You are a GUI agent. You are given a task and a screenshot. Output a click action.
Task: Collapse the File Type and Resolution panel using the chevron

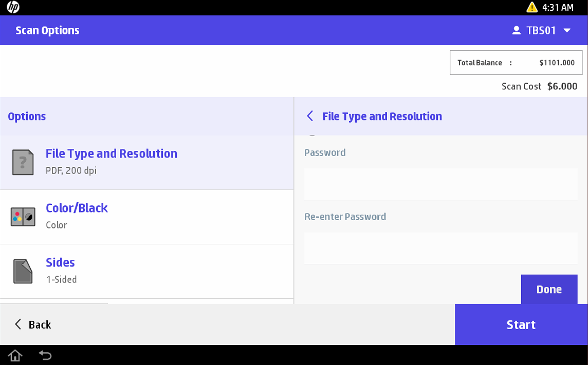[310, 117]
